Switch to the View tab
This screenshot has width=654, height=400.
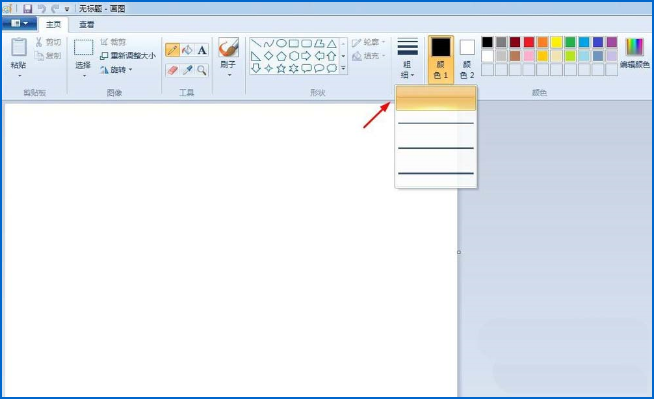pyautogui.click(x=87, y=25)
